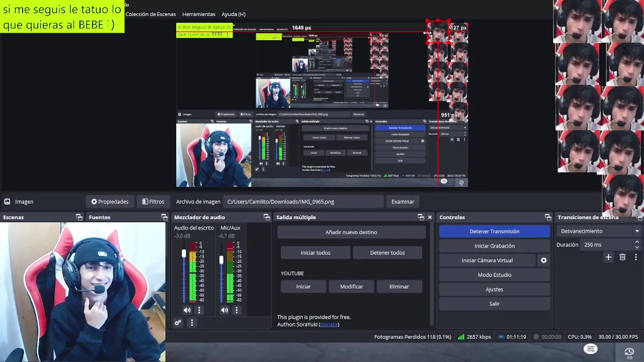Adjust the Mic/Aux volume slider

point(221,259)
